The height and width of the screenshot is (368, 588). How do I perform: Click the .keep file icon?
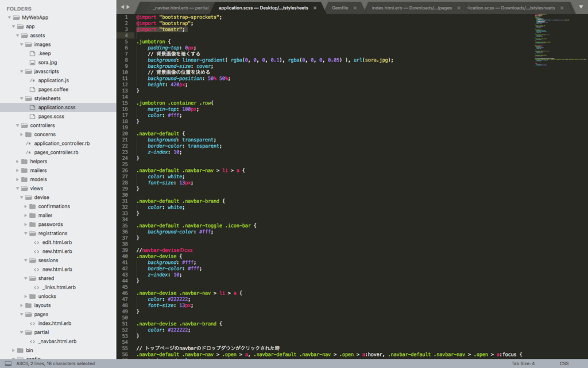pos(33,53)
